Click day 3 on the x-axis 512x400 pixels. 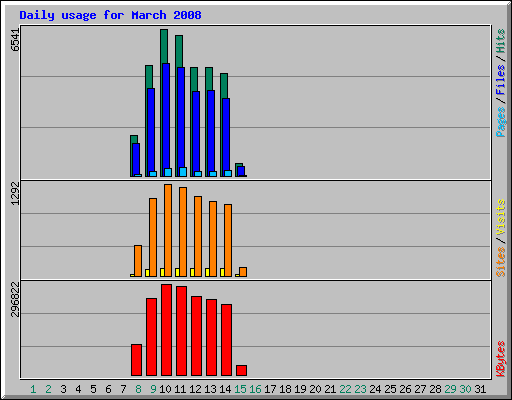click(x=63, y=389)
